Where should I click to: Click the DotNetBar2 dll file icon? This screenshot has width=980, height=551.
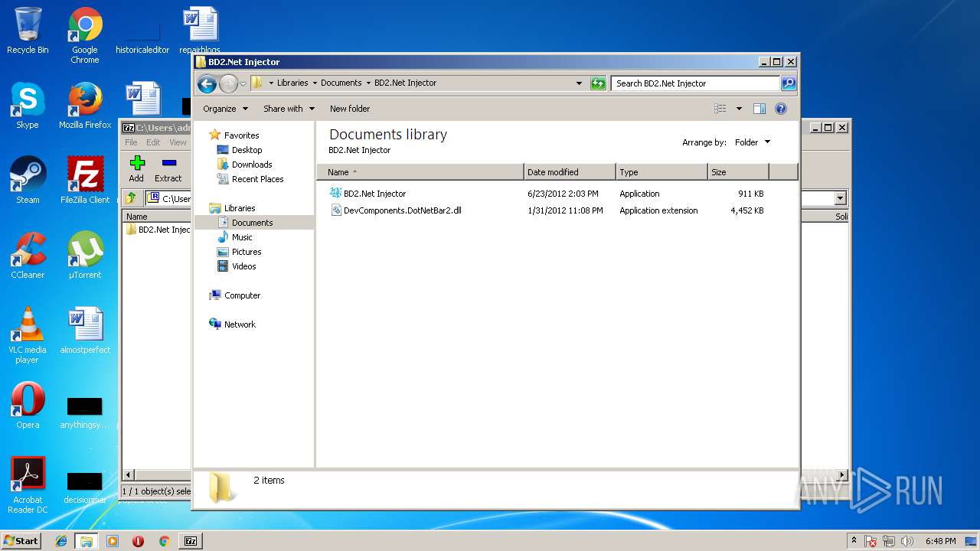(335, 210)
